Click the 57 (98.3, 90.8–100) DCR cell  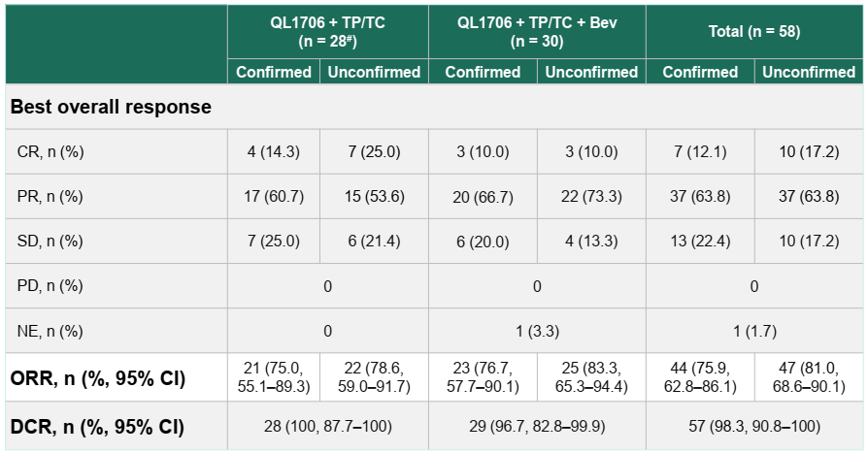tap(754, 427)
